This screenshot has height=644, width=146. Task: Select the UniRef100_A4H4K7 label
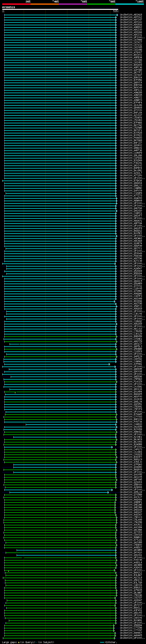pyautogui.click(x=131, y=633)
